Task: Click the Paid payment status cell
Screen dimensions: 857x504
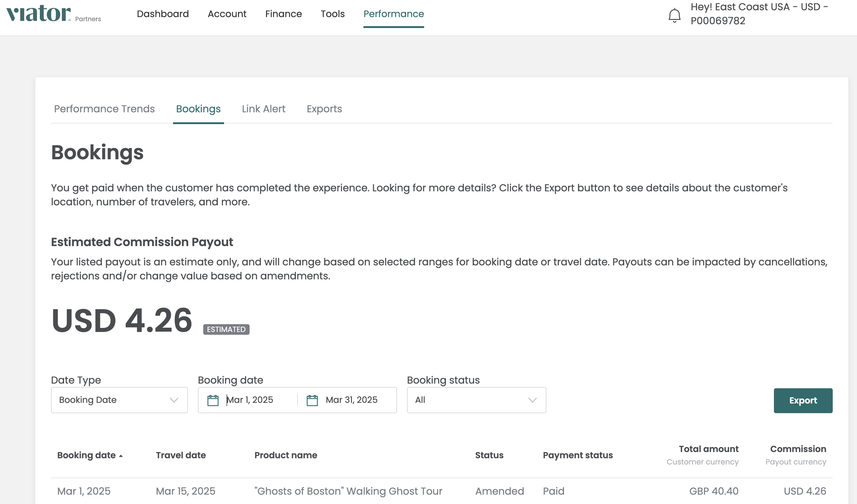Action: pos(553,491)
